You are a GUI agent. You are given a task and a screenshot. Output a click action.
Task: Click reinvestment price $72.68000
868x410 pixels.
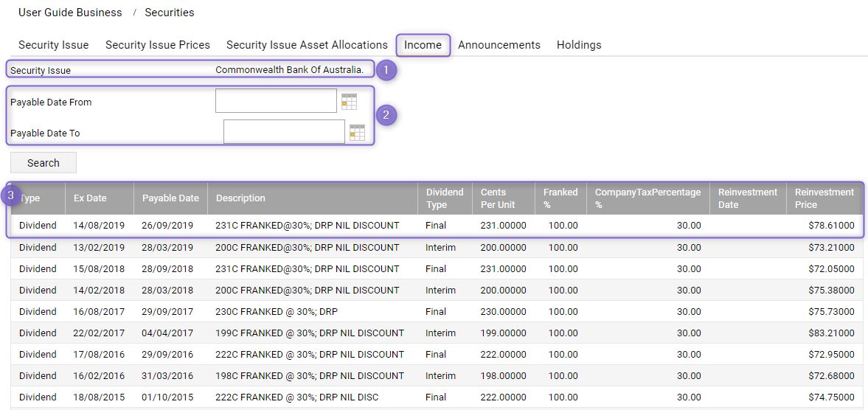(x=830, y=376)
